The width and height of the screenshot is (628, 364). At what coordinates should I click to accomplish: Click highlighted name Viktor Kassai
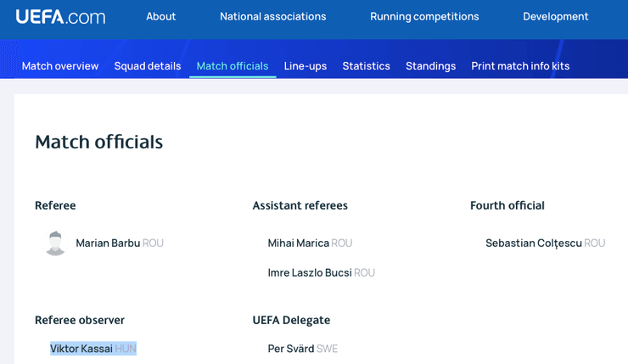click(81, 349)
